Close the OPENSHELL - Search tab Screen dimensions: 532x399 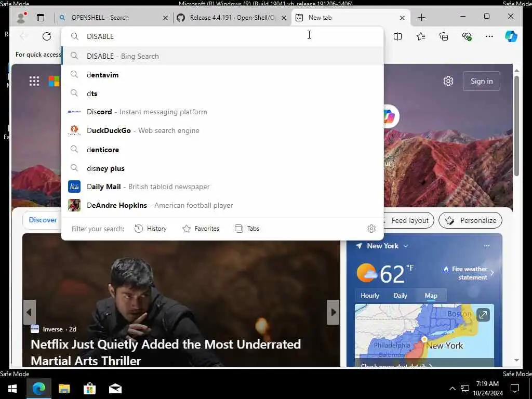click(x=165, y=18)
